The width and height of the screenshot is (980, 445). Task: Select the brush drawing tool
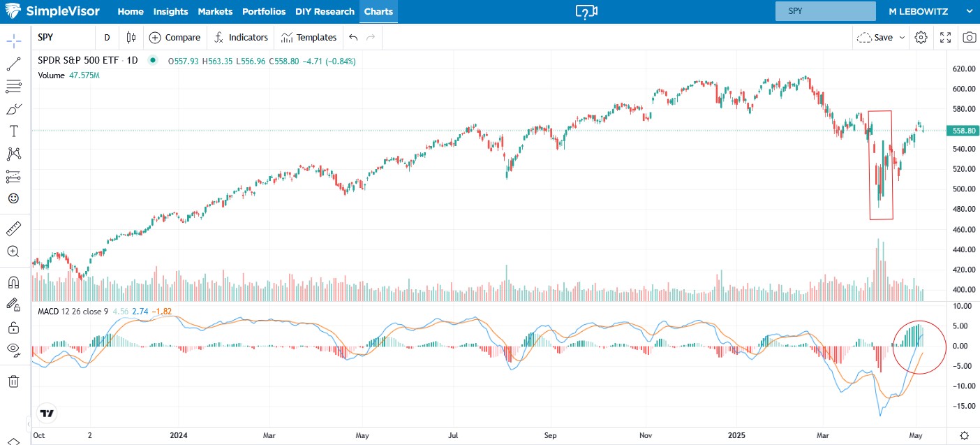[x=13, y=109]
